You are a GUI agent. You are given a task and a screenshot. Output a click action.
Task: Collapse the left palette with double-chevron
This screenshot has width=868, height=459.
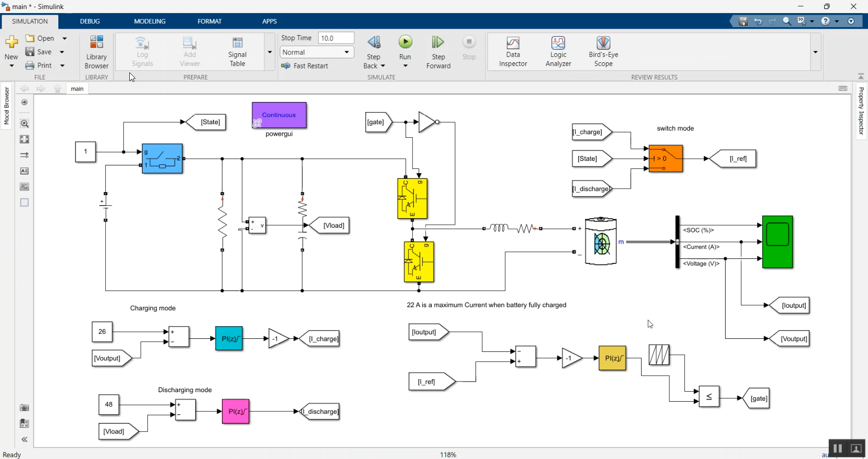point(24,439)
